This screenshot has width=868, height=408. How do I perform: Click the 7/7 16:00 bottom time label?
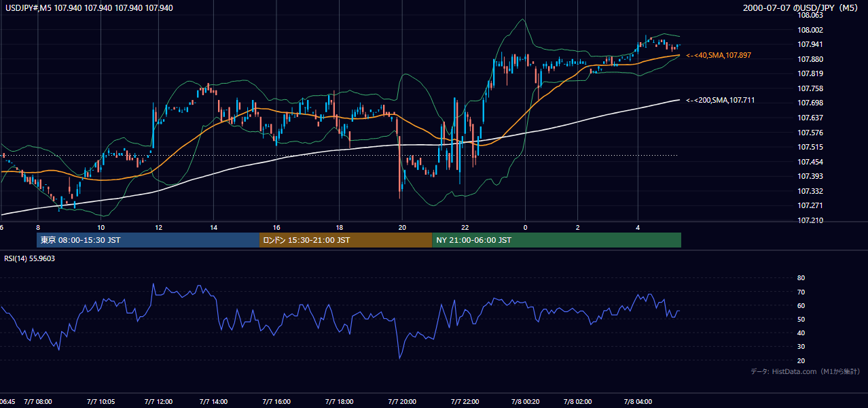click(x=276, y=402)
